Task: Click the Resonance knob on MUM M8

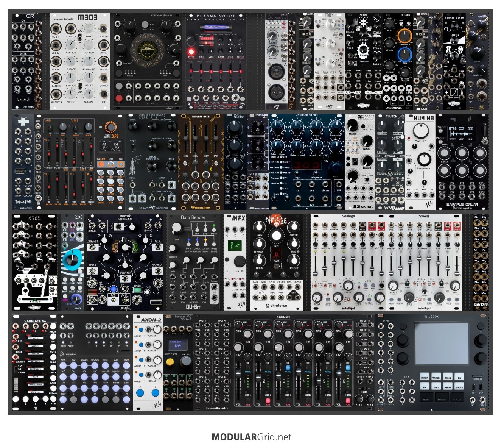Action: point(424,159)
